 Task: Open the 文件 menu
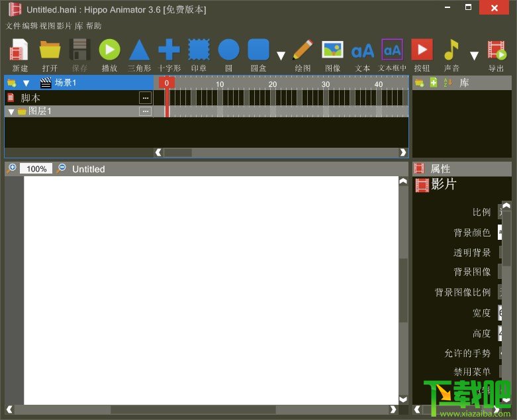click(13, 26)
